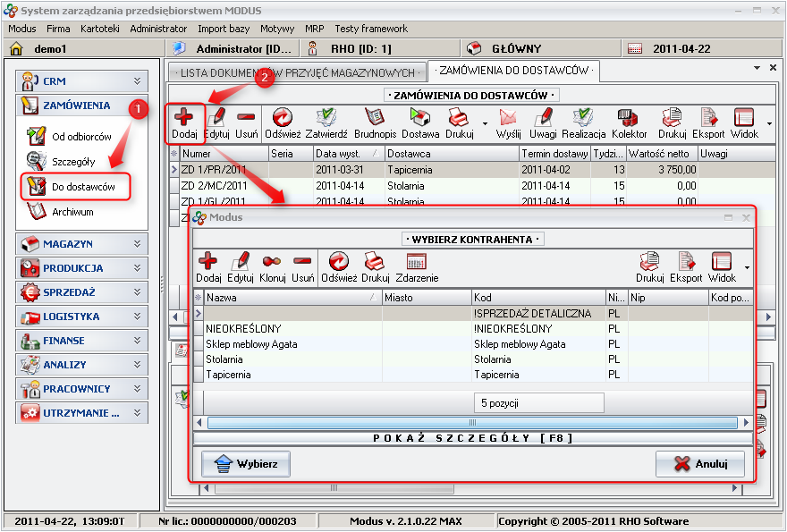This screenshot has width=787, height=532.
Task: Open the Kartoteki menu
Action: pyautogui.click(x=99, y=29)
